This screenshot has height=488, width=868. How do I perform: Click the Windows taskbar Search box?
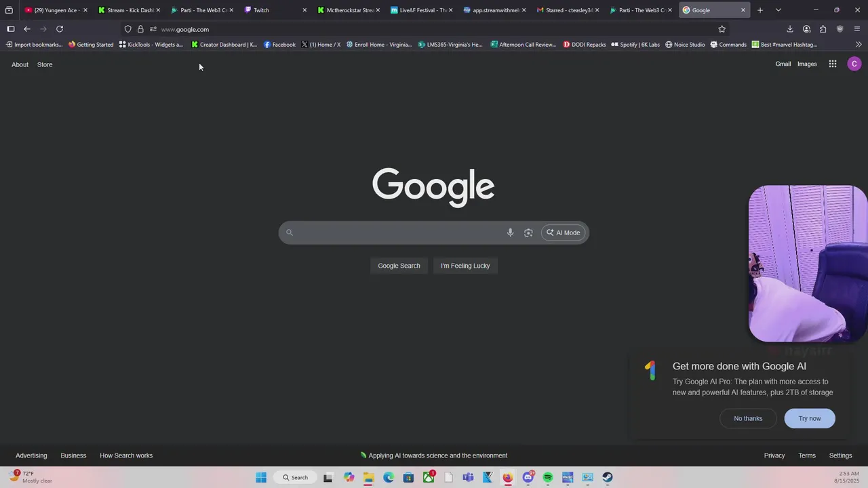(296, 477)
